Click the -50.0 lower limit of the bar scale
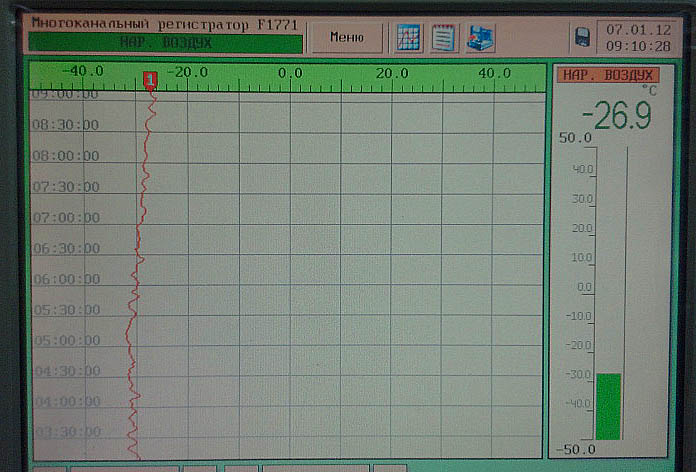Screen dimensions: 696x472 click(576, 449)
